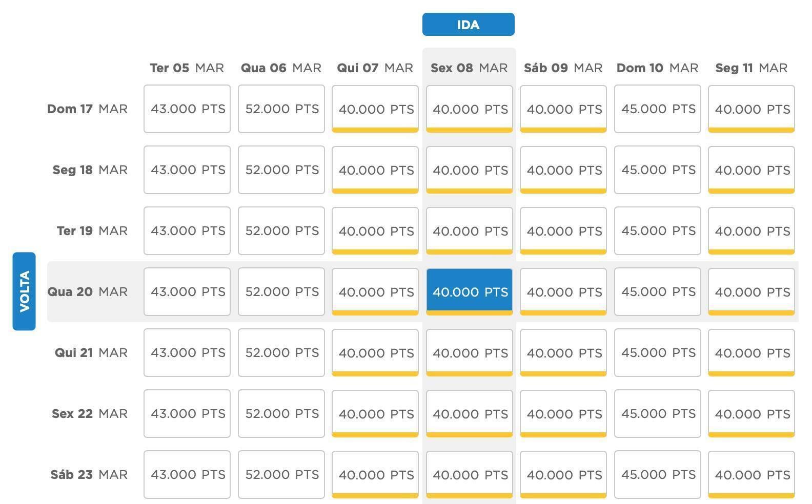This screenshot has width=812, height=504.
Task: Choose the Ter 05 departure with Dom 17 return
Action: tap(187, 109)
